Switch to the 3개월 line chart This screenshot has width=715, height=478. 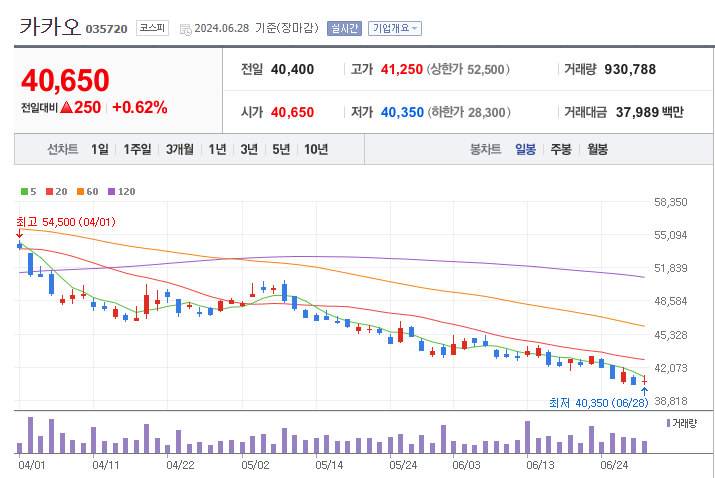point(180,149)
